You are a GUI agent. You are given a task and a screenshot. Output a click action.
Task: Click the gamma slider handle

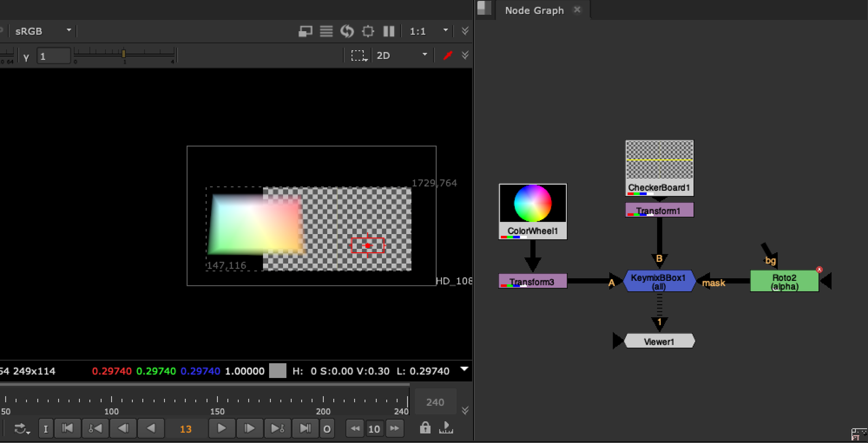(124, 54)
